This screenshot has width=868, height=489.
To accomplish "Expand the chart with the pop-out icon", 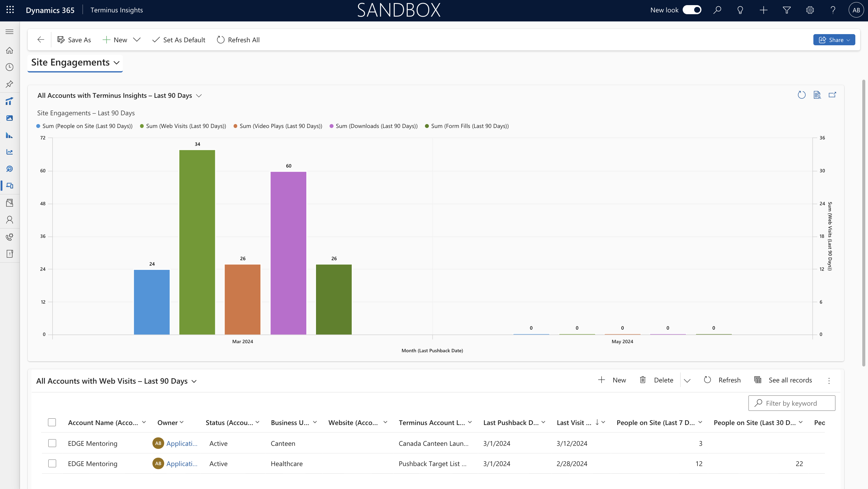I will point(832,95).
